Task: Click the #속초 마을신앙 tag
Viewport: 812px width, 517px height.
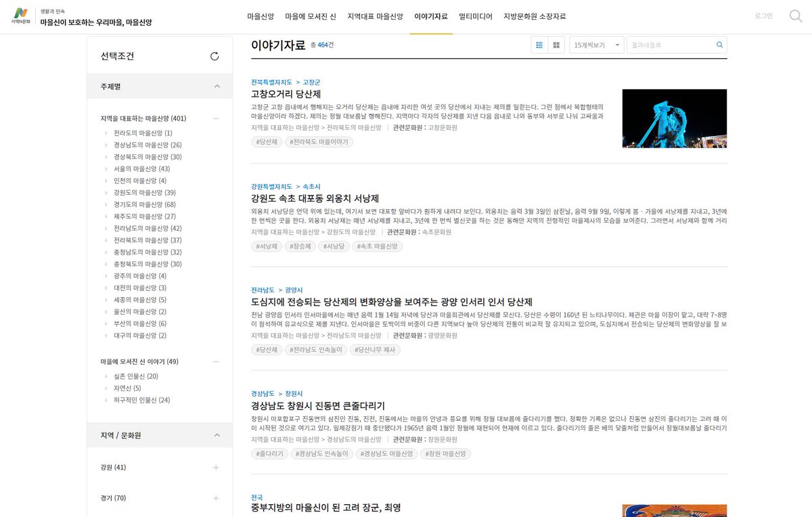Action: 377,246
